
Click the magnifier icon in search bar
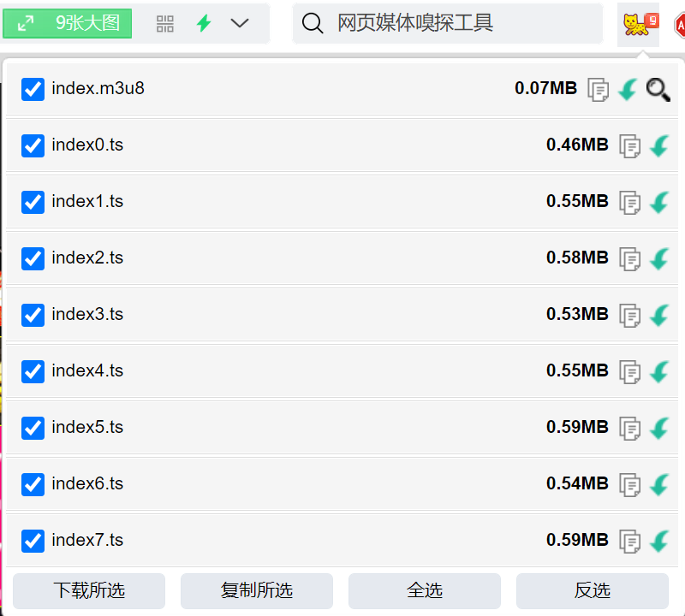pyautogui.click(x=313, y=23)
